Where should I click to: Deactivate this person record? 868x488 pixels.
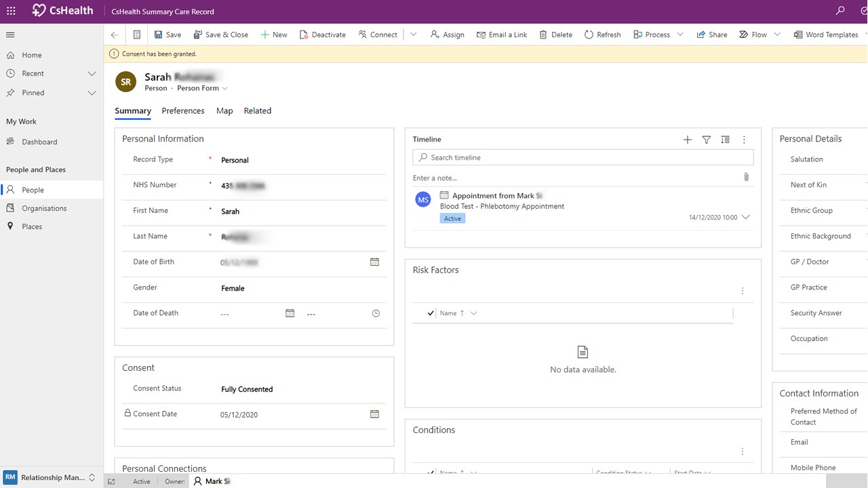(322, 35)
